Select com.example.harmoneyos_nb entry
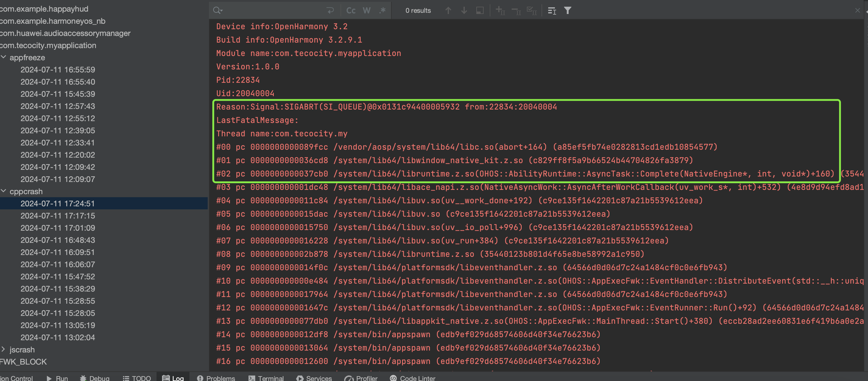This screenshot has height=381, width=868. point(53,21)
